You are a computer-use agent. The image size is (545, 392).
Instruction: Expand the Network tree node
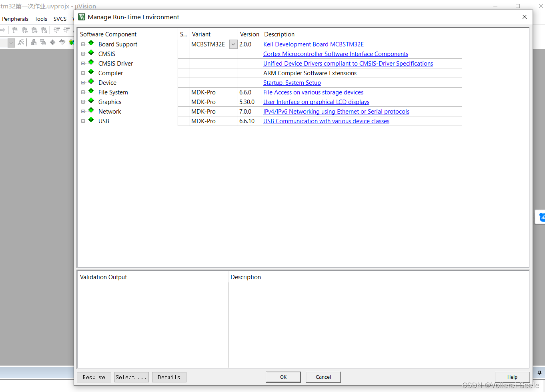pyautogui.click(x=83, y=112)
